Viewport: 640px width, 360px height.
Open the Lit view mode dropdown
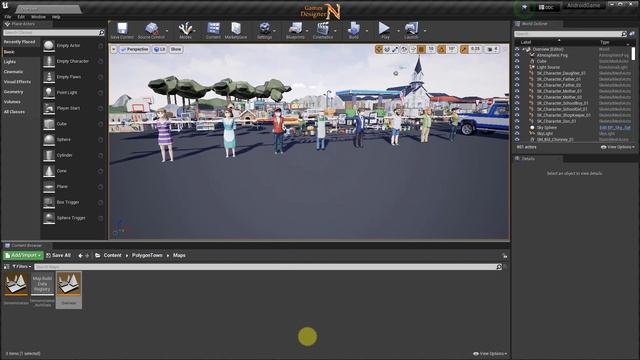point(160,49)
